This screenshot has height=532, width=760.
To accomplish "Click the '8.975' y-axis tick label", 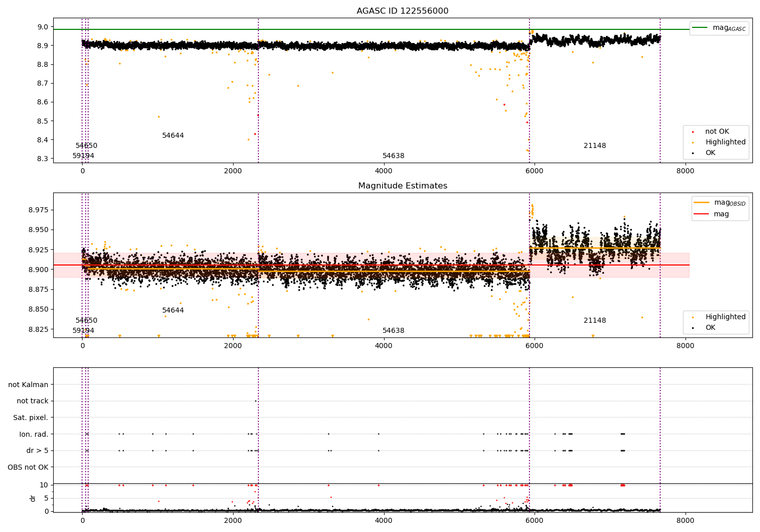I will click(x=39, y=210).
